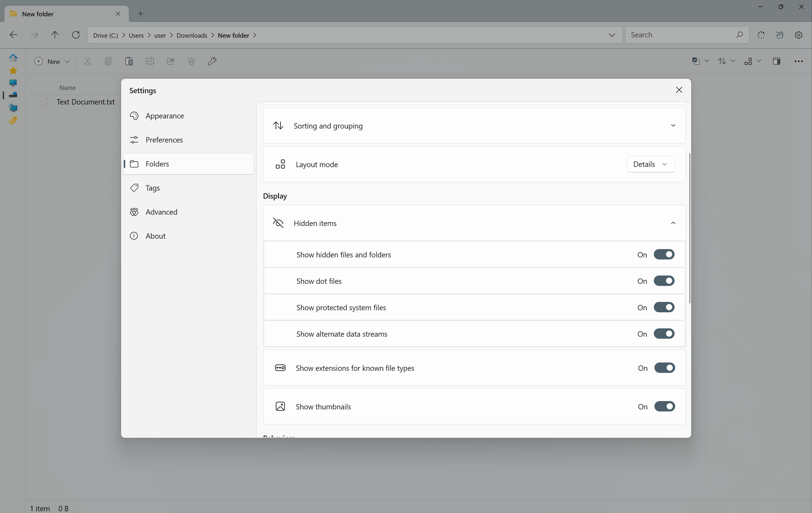Navigate up with the up arrow
812x513 pixels.
55,35
